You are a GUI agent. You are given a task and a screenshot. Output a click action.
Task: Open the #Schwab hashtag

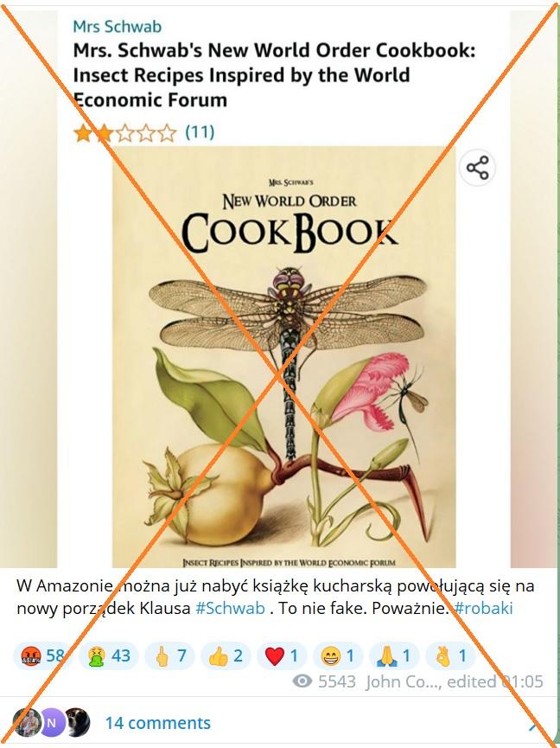(230, 608)
